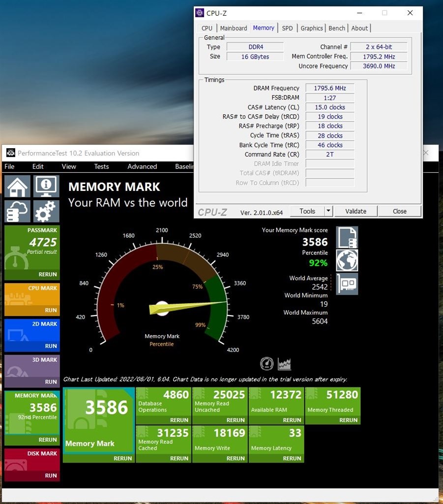The image size is (443, 504).
Task: Click the 92% percentile value
Action: [318, 263]
